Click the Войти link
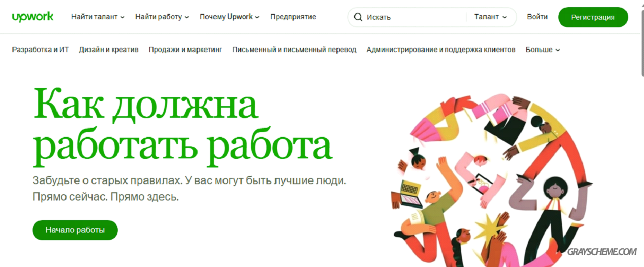This screenshot has height=267, width=644. (537, 17)
